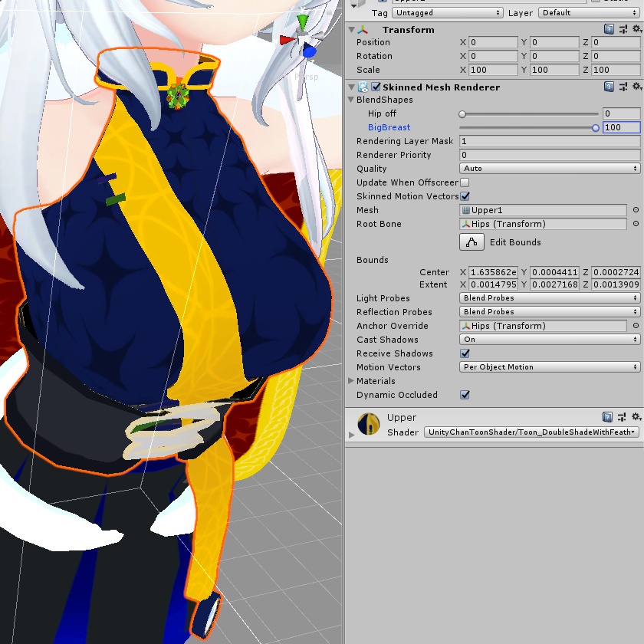Click the Bounds Center X field

[493, 272]
